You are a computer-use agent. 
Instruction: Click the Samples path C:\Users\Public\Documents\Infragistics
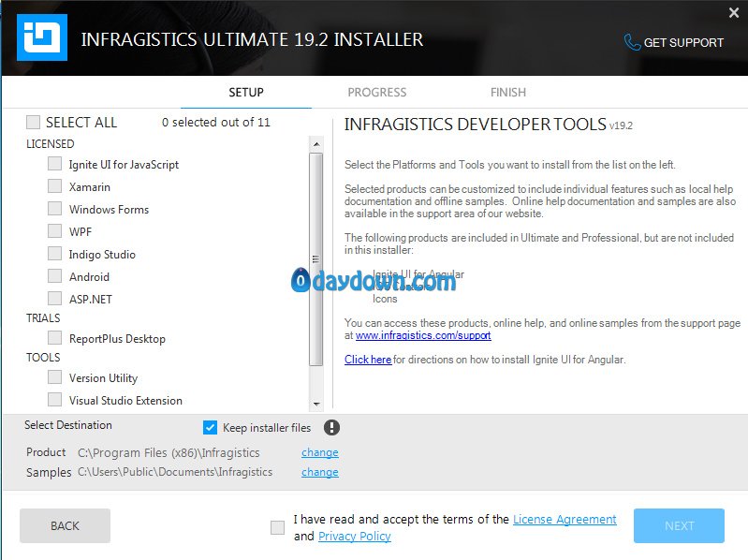pos(175,472)
